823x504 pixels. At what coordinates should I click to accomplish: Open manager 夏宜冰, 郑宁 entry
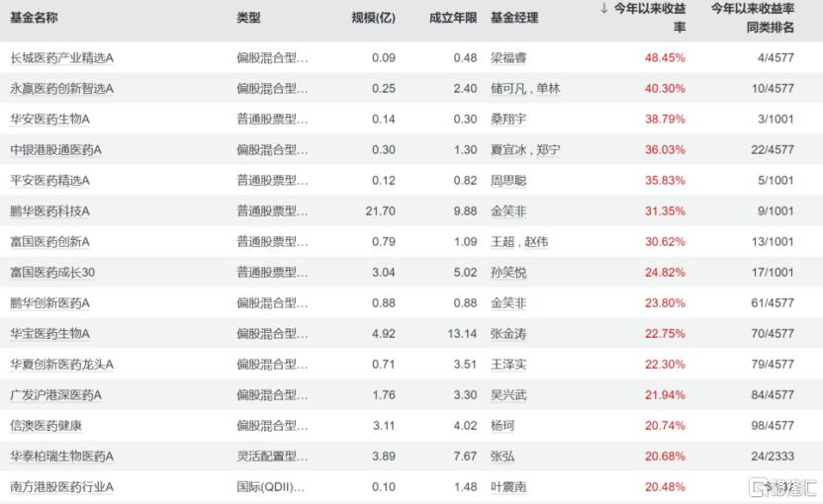(525, 150)
